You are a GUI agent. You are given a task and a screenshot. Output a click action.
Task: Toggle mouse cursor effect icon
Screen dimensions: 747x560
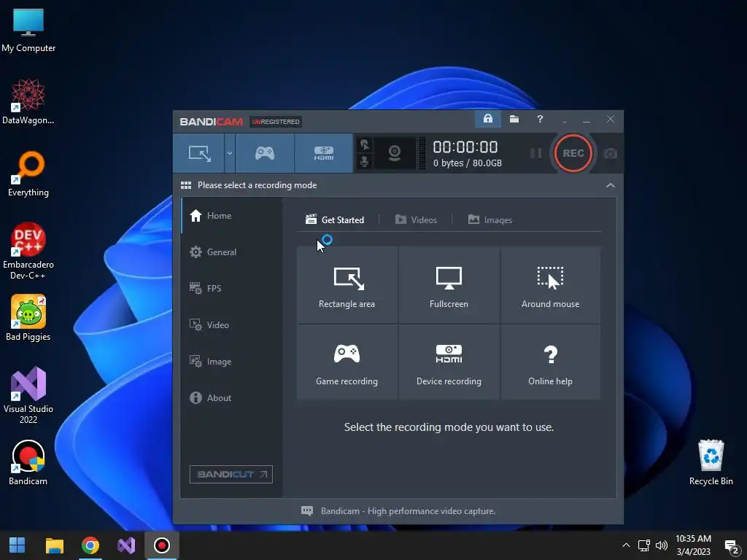click(365, 145)
